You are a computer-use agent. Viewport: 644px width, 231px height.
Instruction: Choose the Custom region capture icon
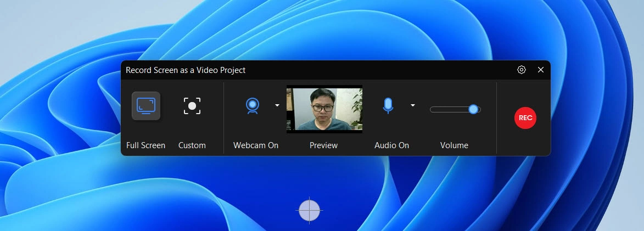192,106
